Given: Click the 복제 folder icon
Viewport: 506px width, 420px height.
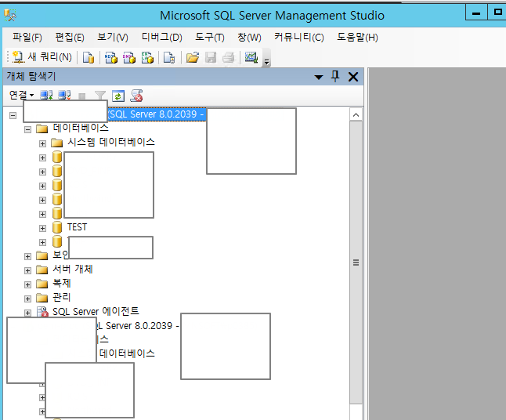Looking at the screenshot, I should click(42, 284).
